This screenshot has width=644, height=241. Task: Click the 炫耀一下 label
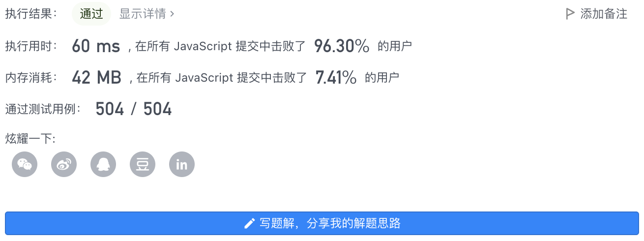(x=30, y=139)
